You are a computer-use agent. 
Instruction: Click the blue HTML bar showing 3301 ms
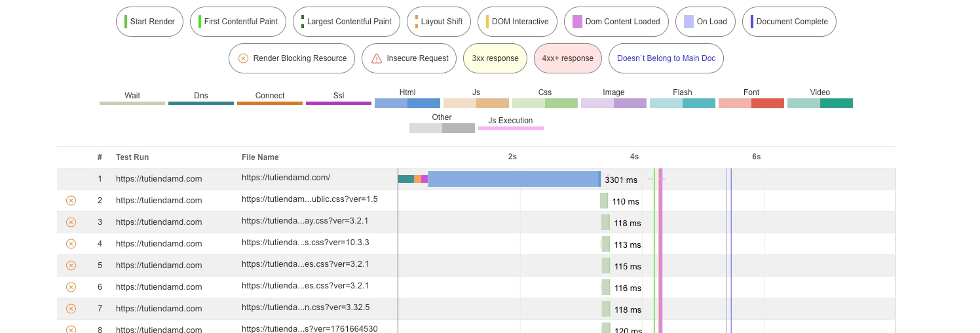coord(513,179)
